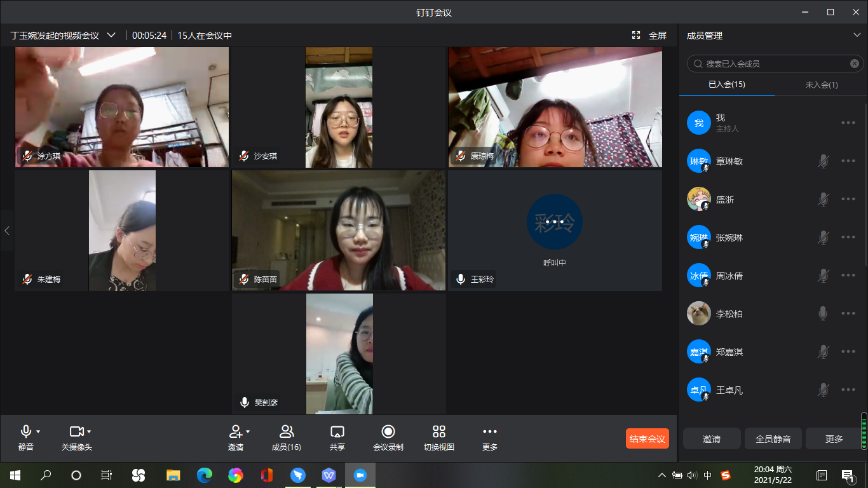
Task: Start 会议录制 meeting recording
Action: (x=388, y=432)
